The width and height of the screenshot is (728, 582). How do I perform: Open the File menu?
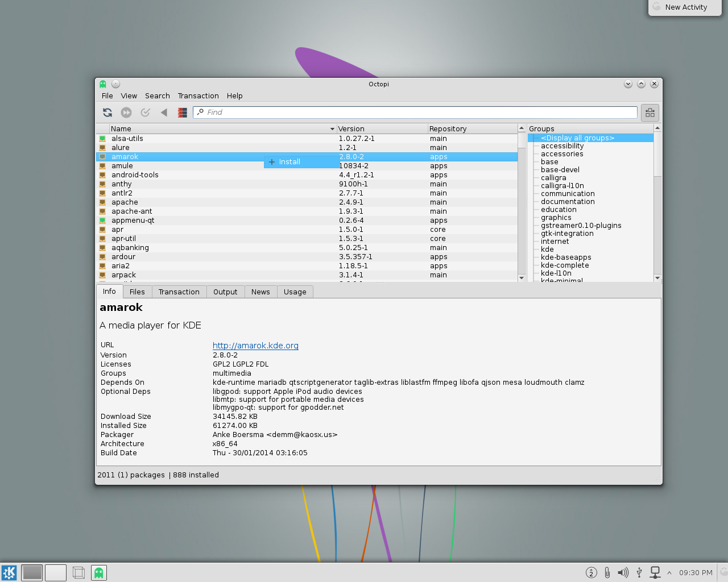point(107,96)
